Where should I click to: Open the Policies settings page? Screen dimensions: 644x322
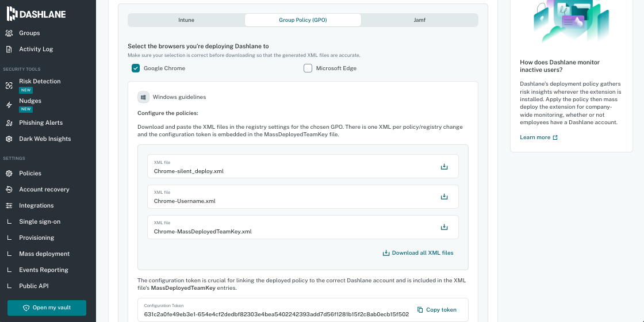coord(30,173)
